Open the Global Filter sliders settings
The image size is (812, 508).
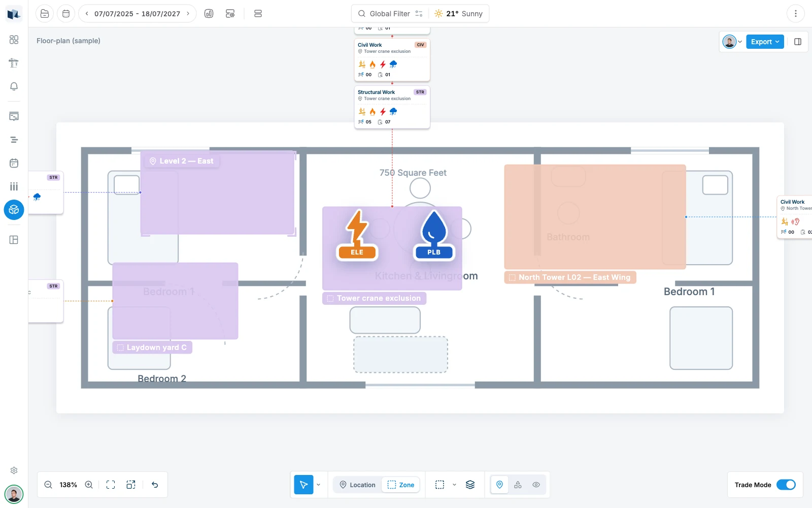pos(419,14)
